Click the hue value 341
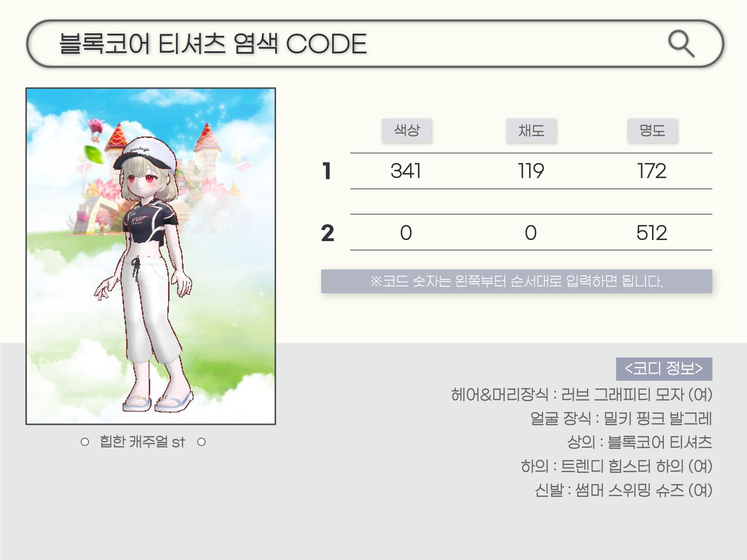 [406, 171]
